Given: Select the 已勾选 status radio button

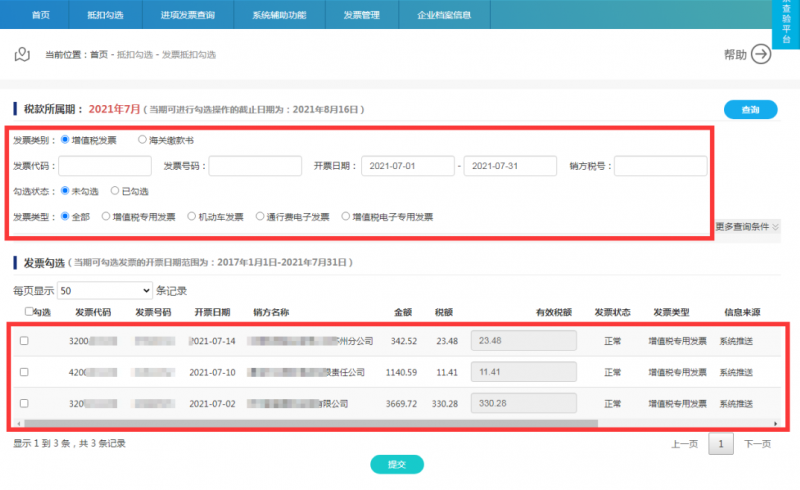Looking at the screenshot, I should tap(115, 190).
